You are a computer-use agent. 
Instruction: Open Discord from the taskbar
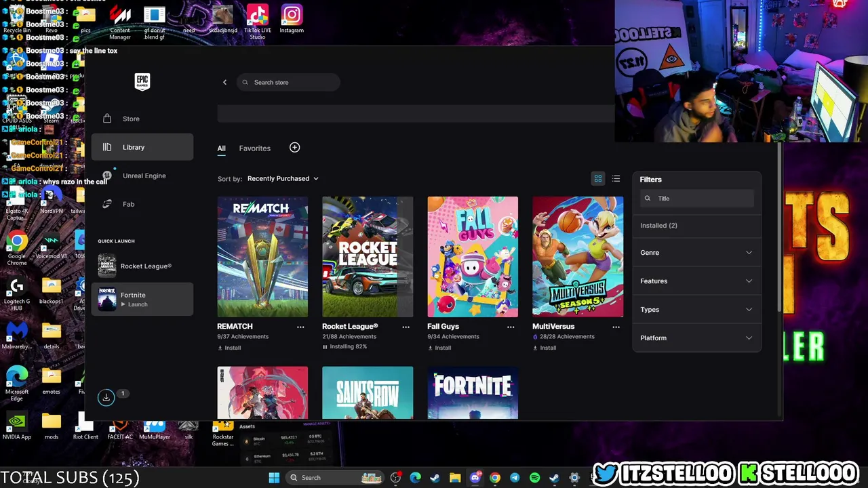(x=475, y=478)
